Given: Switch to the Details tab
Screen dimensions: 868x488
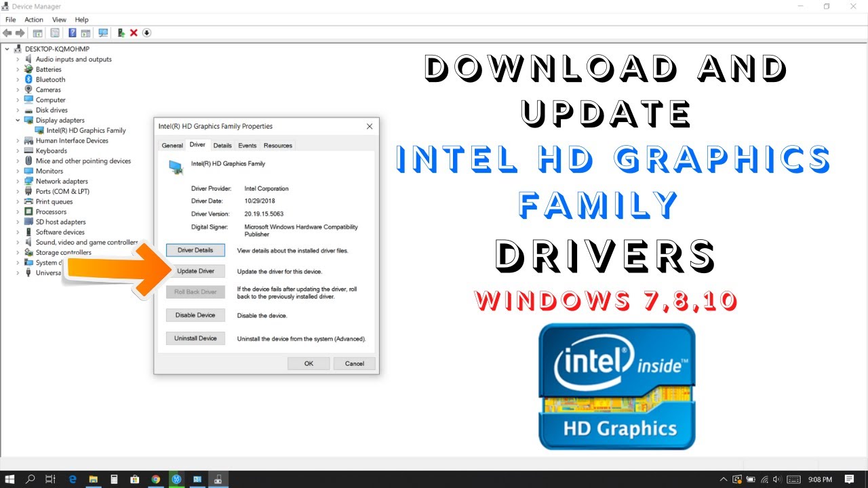Looking at the screenshot, I should (222, 145).
